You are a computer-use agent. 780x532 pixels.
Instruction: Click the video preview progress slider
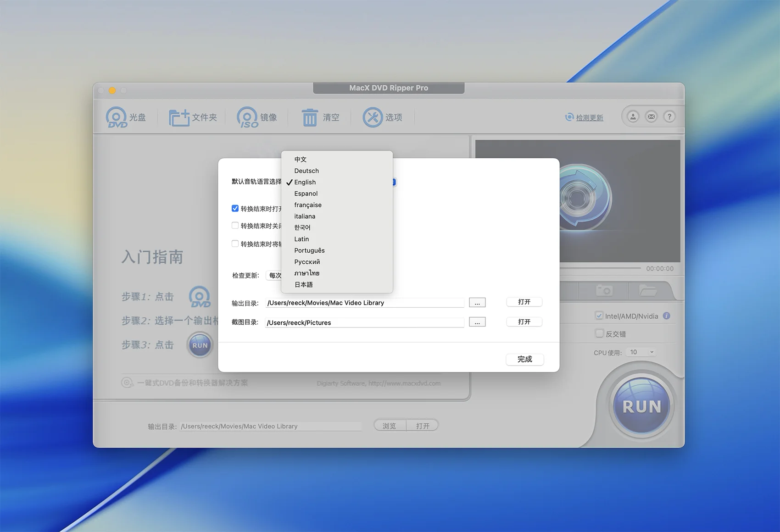600,268
